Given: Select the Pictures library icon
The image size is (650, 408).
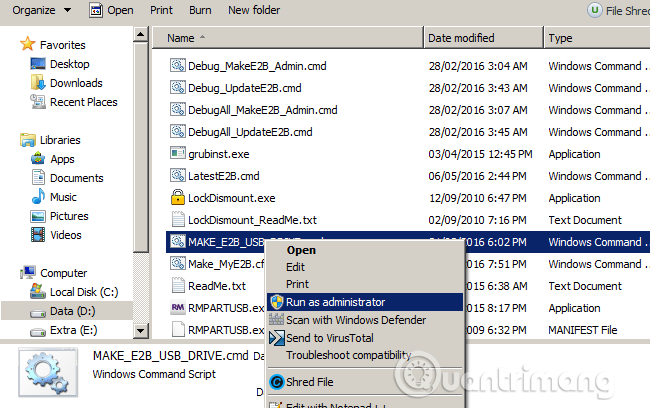Looking at the screenshot, I should 38,216.
